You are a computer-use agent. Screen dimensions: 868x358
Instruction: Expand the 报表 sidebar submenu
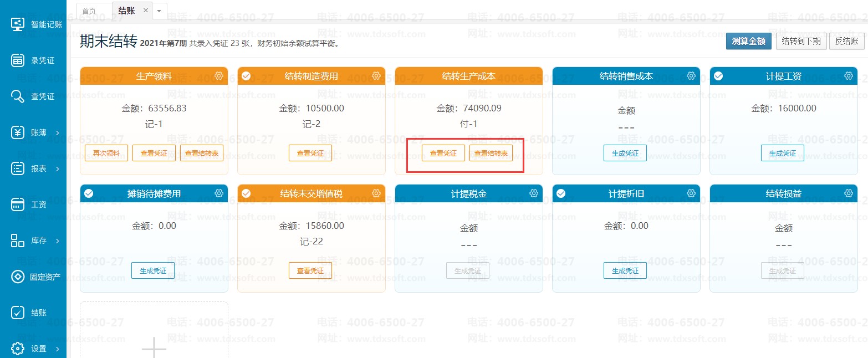[x=57, y=168]
